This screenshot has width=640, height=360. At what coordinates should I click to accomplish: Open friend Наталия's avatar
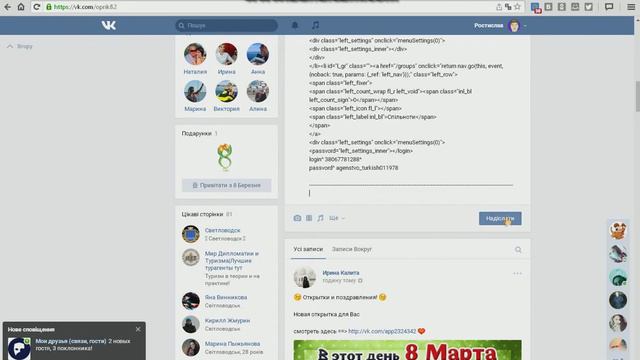coord(195,54)
